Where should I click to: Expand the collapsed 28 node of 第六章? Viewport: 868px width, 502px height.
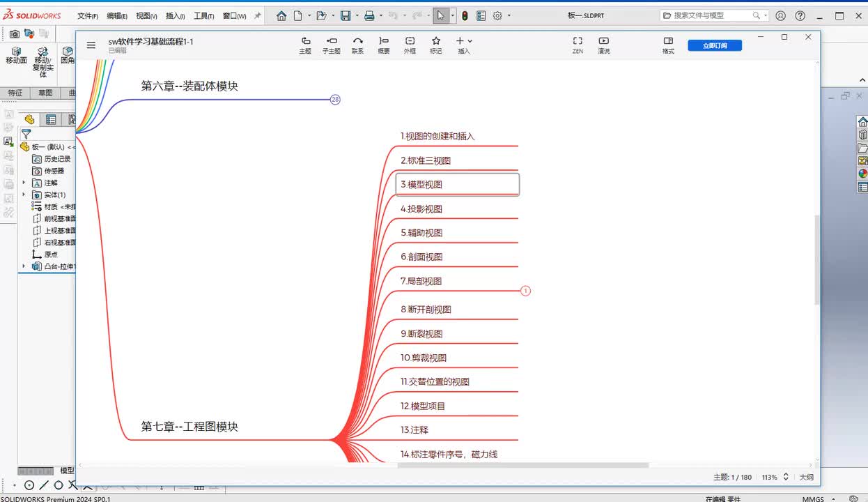(335, 100)
